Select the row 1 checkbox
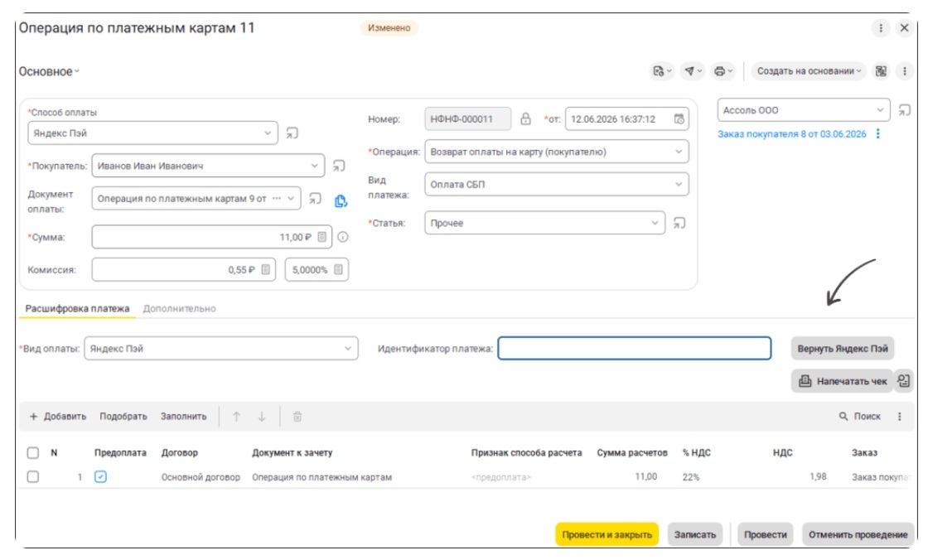The height and width of the screenshot is (560, 928). (33, 476)
